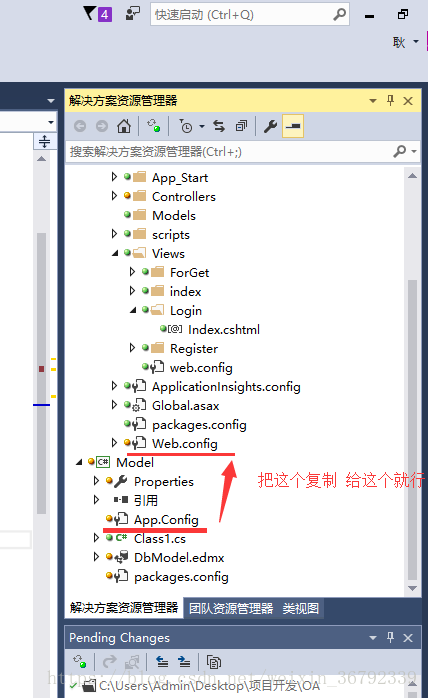Focus the Quick Launch search box
The image size is (428, 698).
(x=249, y=14)
